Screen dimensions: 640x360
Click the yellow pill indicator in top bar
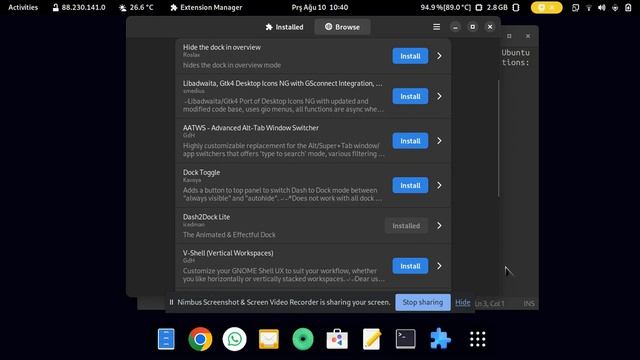coord(547,7)
